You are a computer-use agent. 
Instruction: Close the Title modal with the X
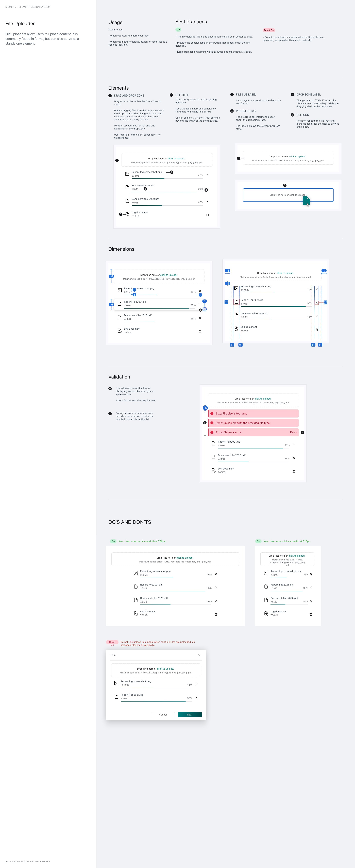(199, 655)
